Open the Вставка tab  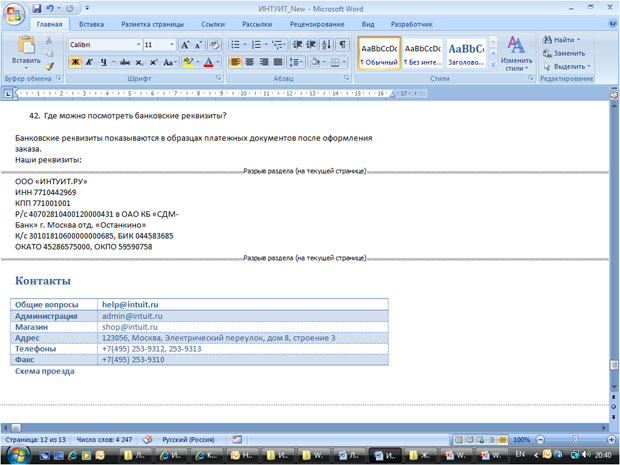tap(91, 24)
